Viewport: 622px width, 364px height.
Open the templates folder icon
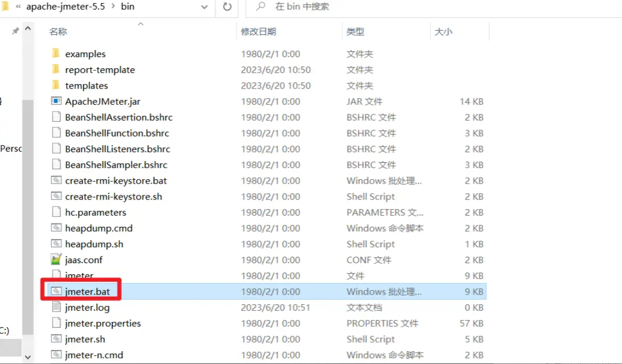click(x=56, y=85)
